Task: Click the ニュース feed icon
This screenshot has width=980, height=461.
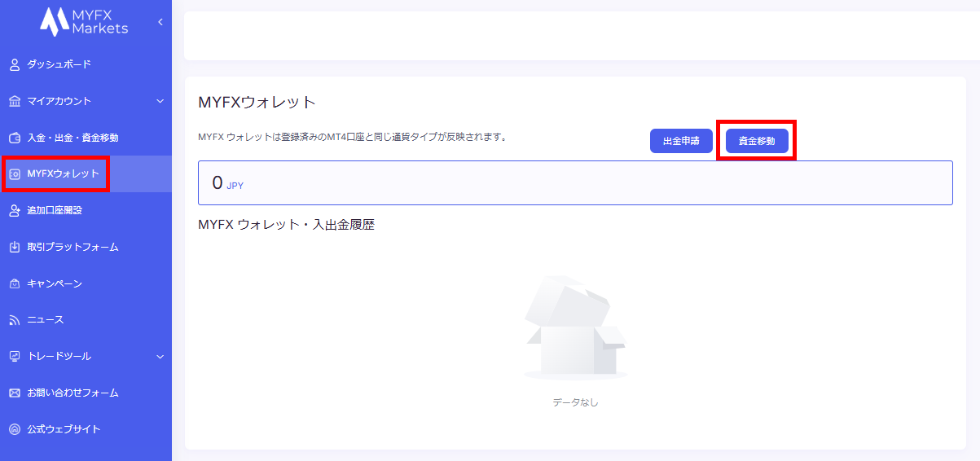Action: click(x=15, y=320)
